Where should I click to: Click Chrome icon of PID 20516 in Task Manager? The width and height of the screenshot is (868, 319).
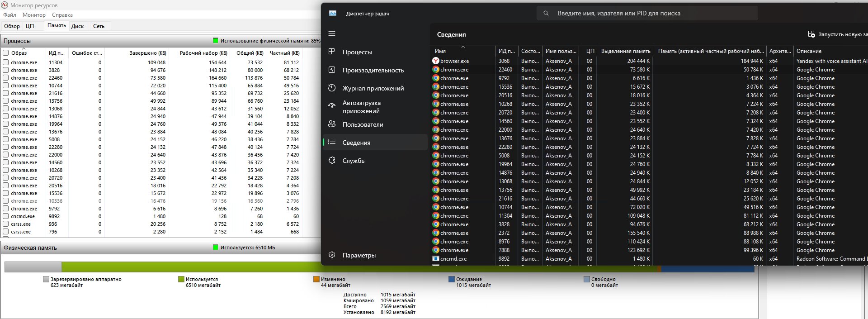tap(436, 95)
